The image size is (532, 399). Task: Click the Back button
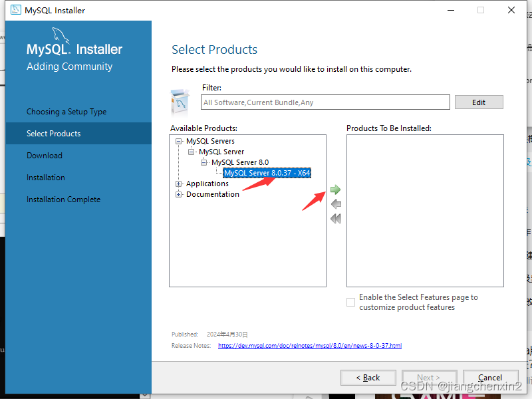pos(368,378)
